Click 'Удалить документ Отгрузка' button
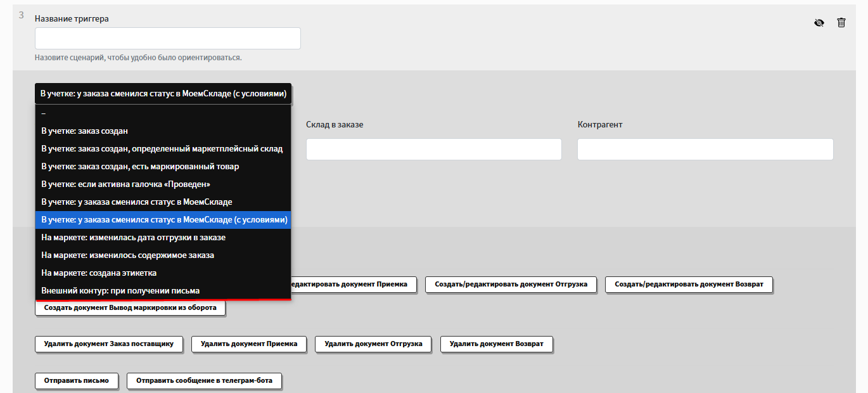Image resolution: width=868 pixels, height=393 pixels. point(373,344)
